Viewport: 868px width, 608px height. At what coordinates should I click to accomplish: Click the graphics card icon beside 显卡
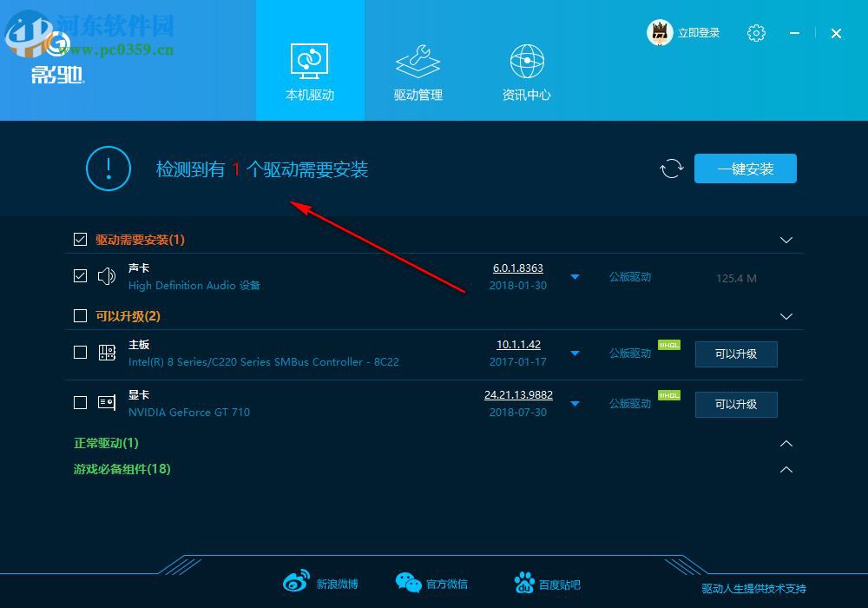coord(106,403)
